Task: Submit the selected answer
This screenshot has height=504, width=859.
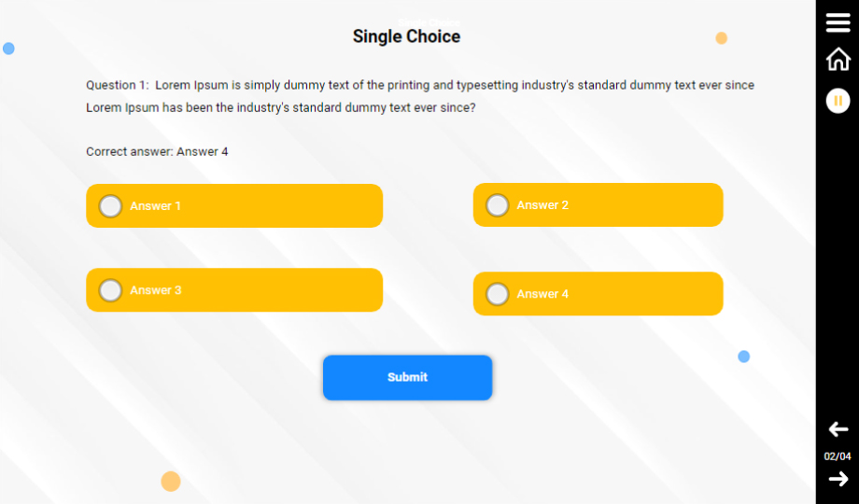Action: (x=407, y=377)
